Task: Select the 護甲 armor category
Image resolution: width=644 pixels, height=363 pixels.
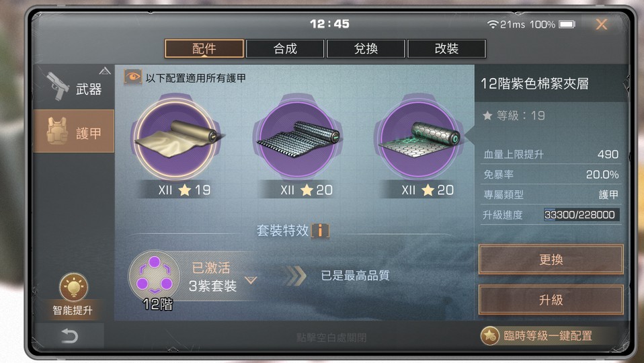Action: pyautogui.click(x=73, y=131)
